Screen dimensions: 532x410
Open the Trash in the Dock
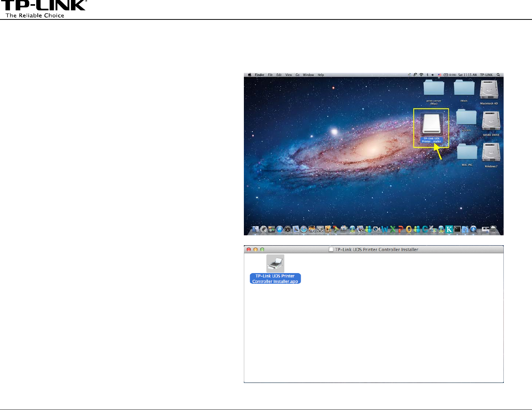point(493,229)
